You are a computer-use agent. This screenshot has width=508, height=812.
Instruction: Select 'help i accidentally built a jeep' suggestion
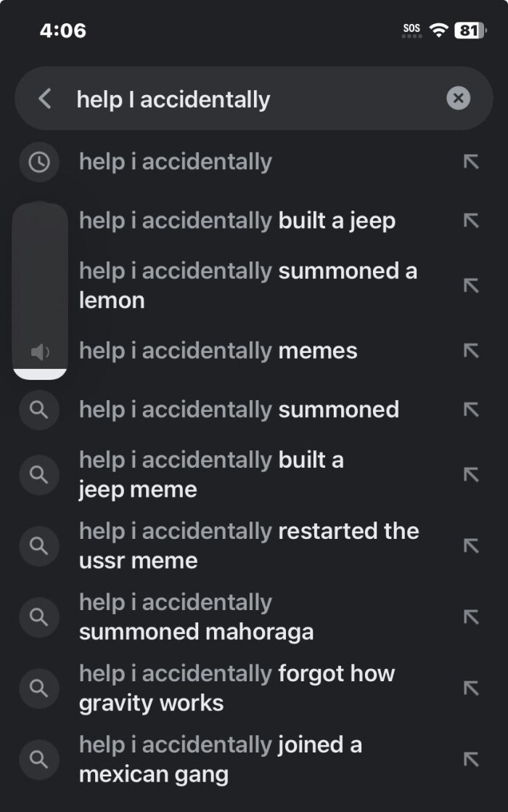coord(237,221)
